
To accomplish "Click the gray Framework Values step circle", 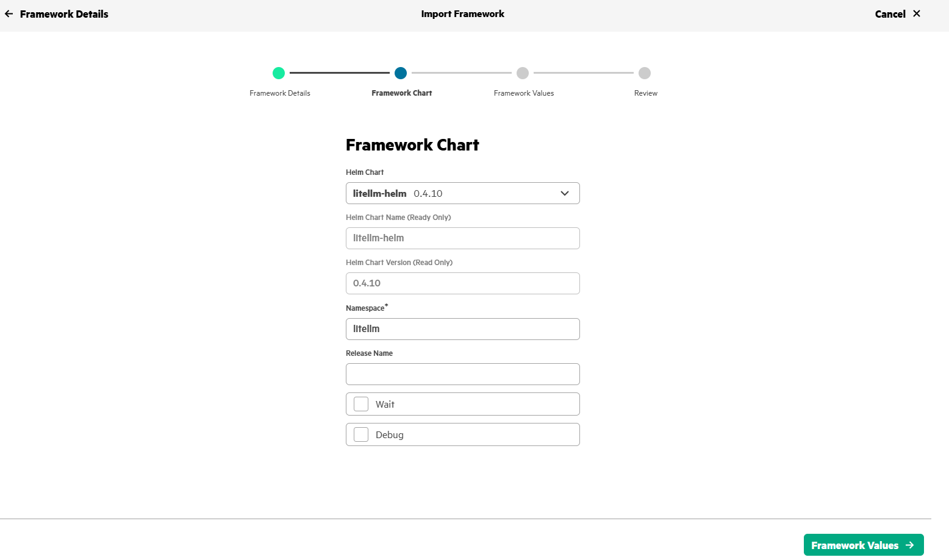I will (523, 73).
